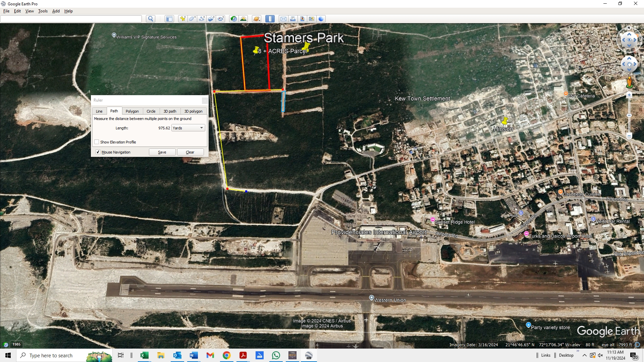Toggle sunlight across the landscape
This screenshot has width=644, height=362.
243,19
